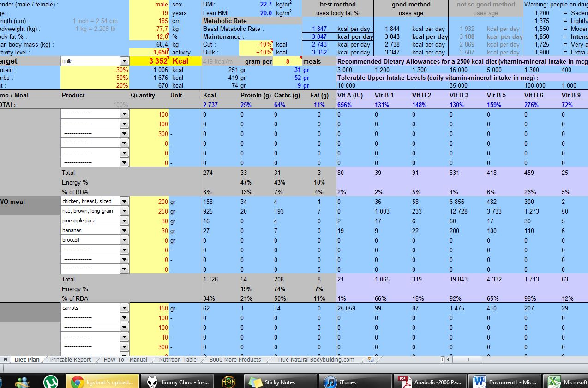This screenshot has width=588, height=388.
Task: Open the Chrome window in the taskbar
Action: point(102,382)
